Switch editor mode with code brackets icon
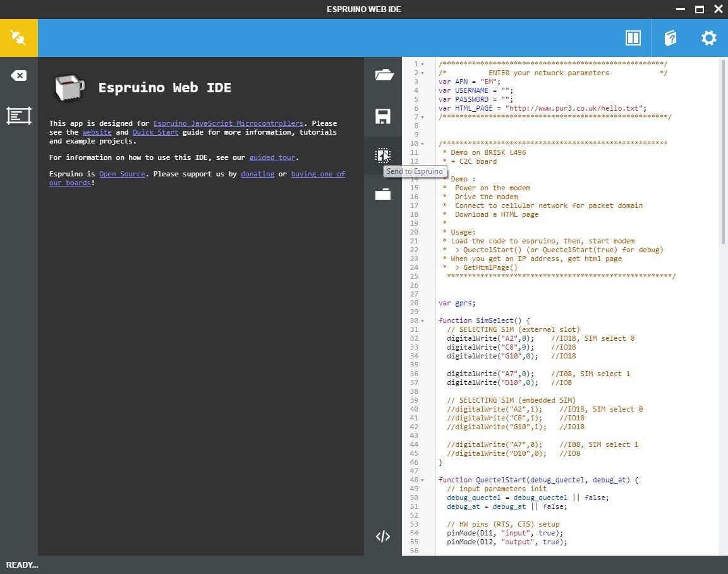The width and height of the screenshot is (728, 574). click(x=383, y=537)
